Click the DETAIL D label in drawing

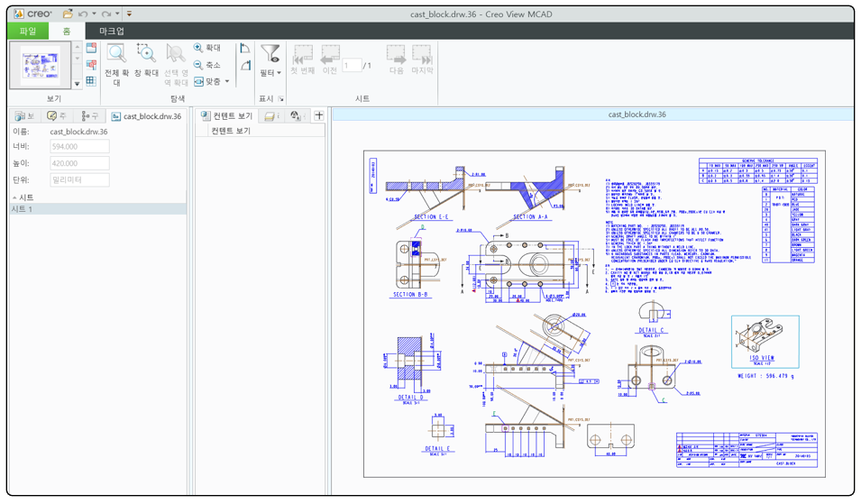pyautogui.click(x=411, y=397)
